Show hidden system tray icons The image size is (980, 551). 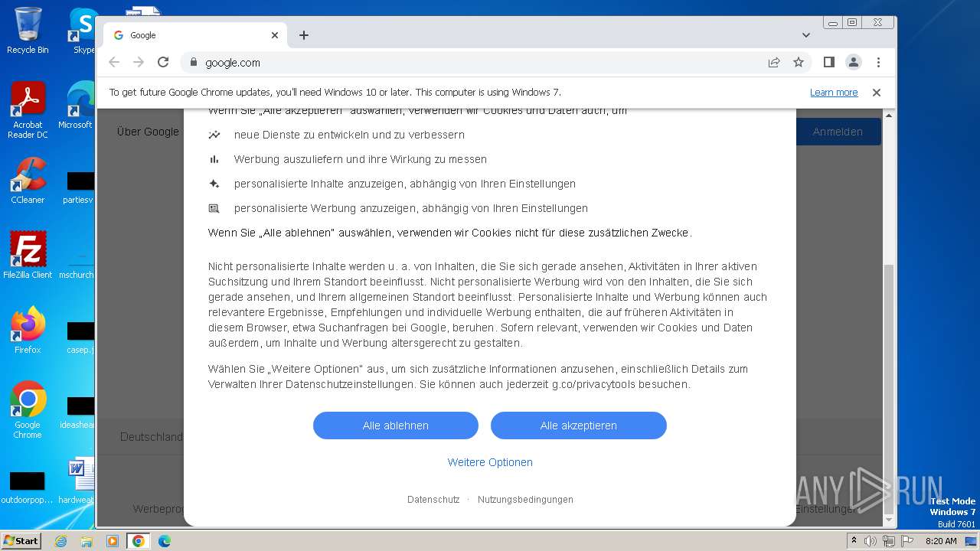coord(855,541)
